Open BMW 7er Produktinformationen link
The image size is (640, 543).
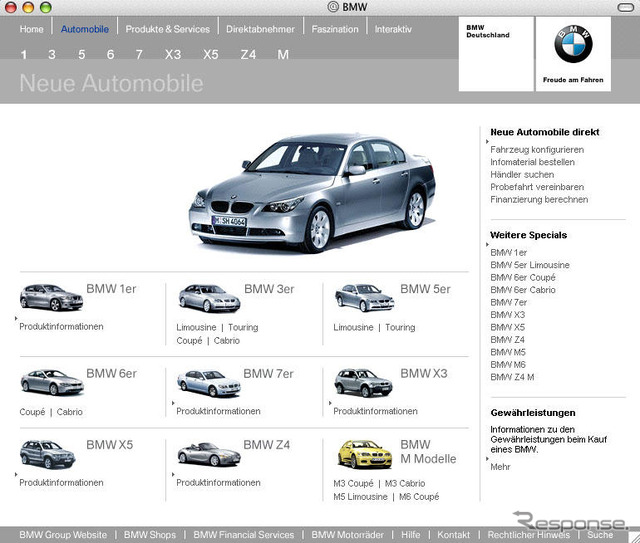(x=218, y=411)
